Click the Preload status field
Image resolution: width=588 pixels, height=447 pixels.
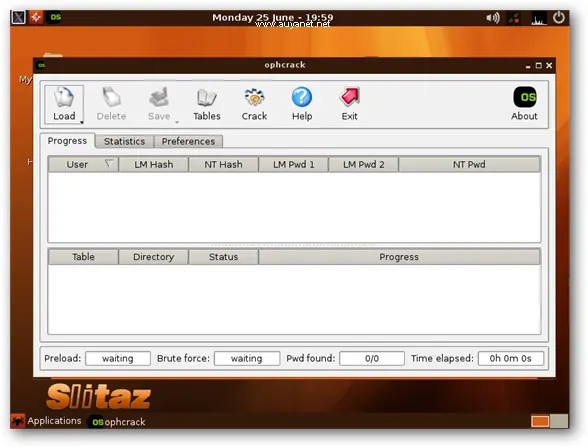[x=118, y=358]
